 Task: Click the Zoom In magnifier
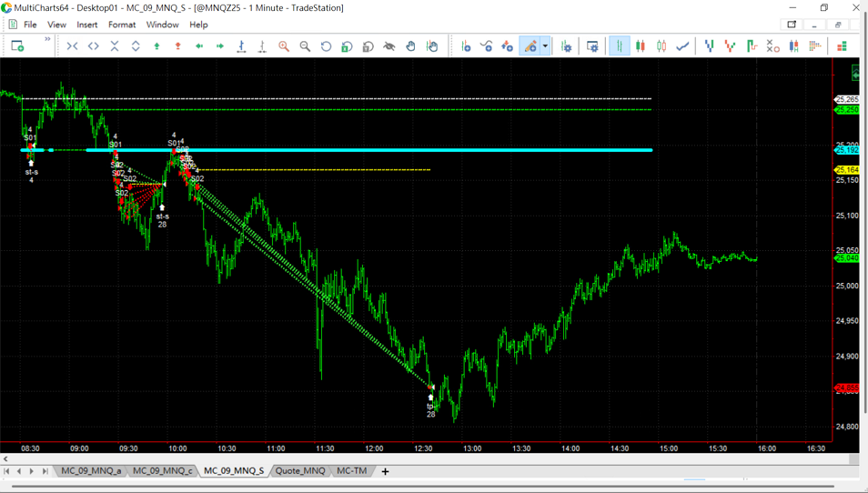tap(284, 46)
